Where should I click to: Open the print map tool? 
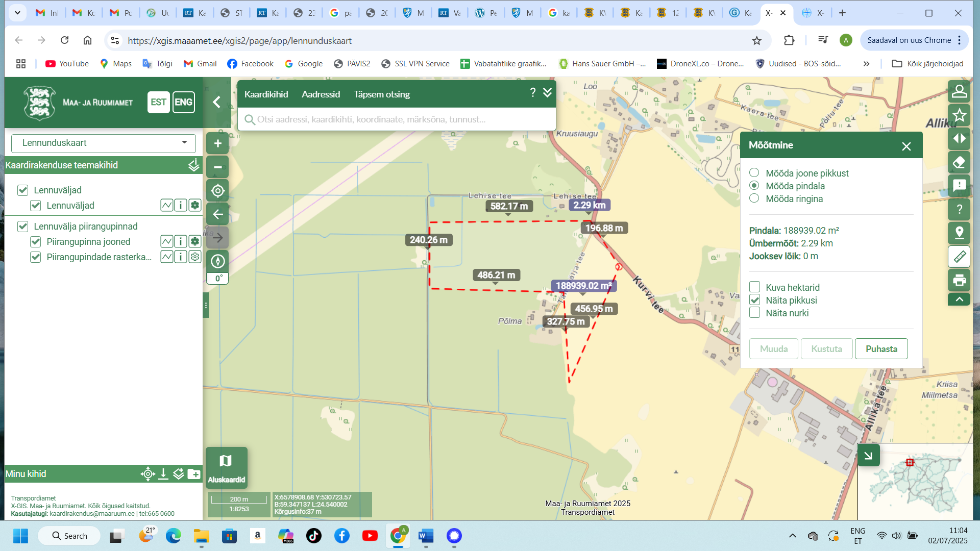[x=959, y=280]
